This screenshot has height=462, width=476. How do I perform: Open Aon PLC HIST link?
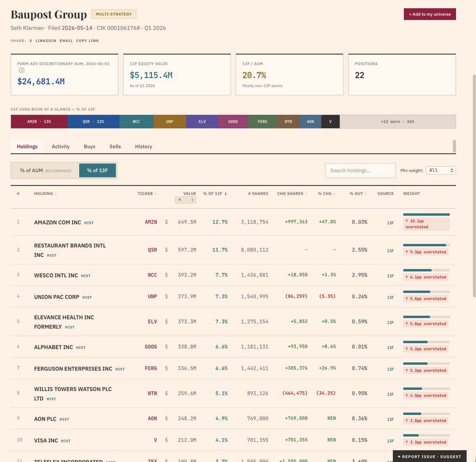[64, 420]
